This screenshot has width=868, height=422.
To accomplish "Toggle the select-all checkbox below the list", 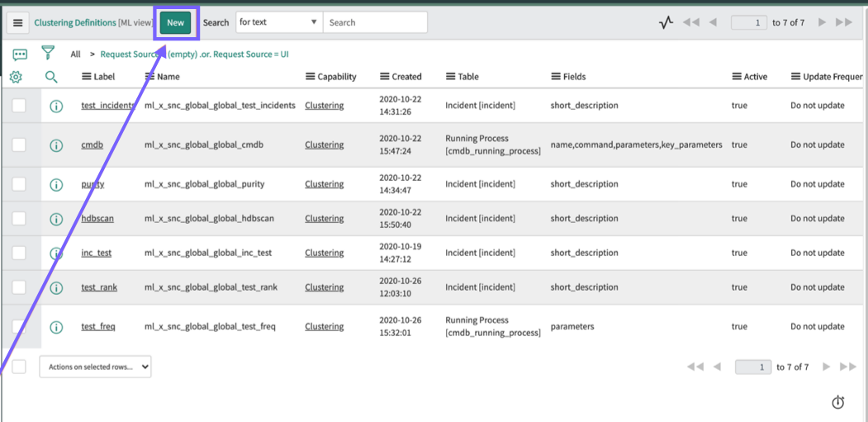I will [x=19, y=367].
